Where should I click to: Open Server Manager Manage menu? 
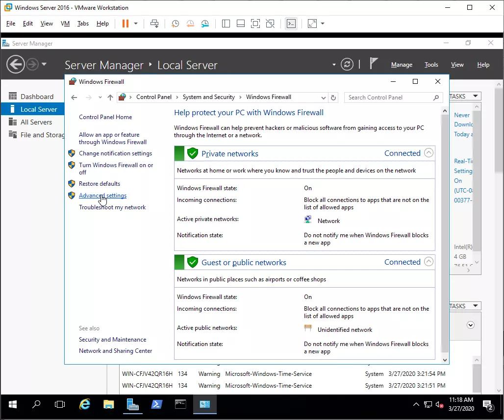(402, 65)
